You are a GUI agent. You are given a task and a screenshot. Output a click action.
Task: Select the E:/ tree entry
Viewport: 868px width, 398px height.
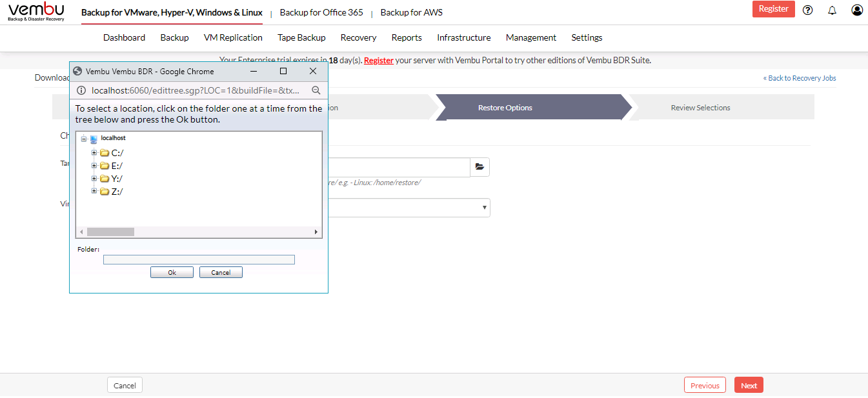[117, 166]
